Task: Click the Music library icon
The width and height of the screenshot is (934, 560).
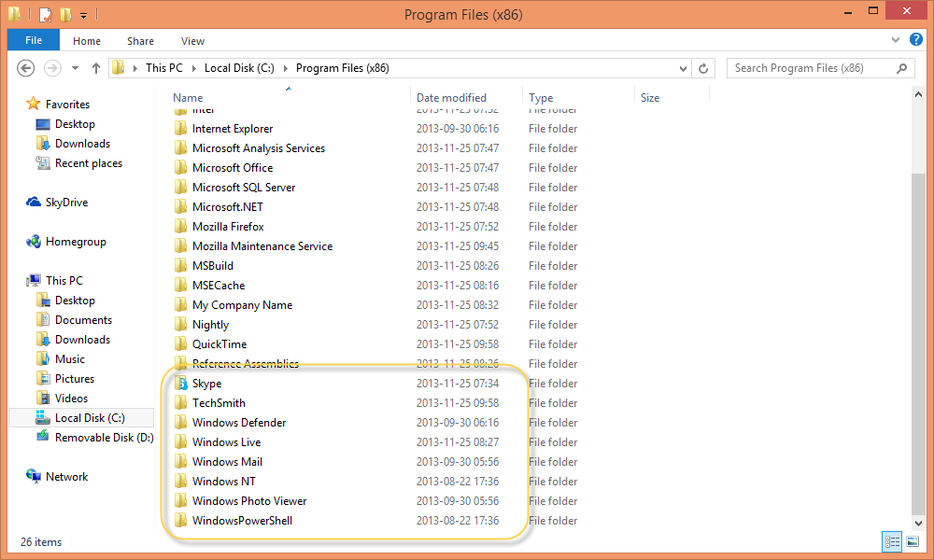Action: pos(43,358)
